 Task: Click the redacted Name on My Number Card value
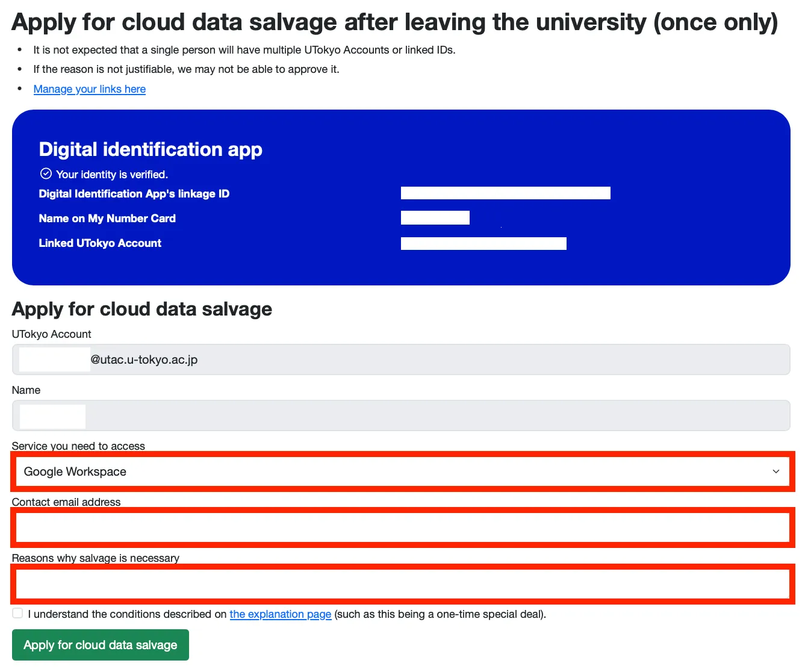tap(435, 218)
